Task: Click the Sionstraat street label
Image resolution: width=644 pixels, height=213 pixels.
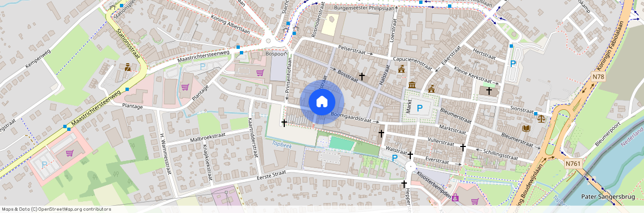Action: (x=522, y=110)
